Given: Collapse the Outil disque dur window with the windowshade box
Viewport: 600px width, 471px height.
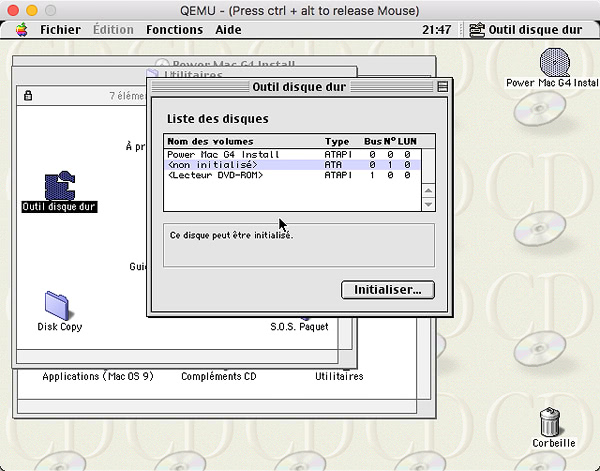Looking at the screenshot, I should point(442,87).
